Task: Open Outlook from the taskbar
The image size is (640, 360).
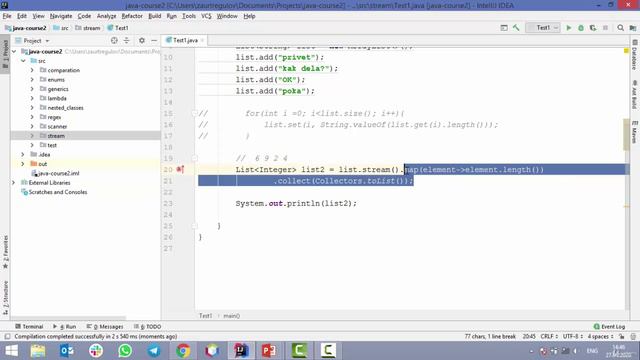Action: click(67, 351)
